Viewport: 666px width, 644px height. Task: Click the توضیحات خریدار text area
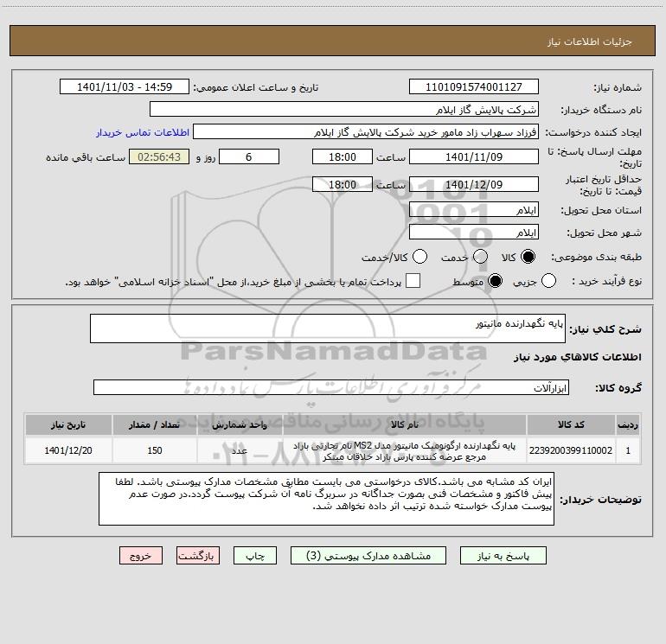click(326, 499)
